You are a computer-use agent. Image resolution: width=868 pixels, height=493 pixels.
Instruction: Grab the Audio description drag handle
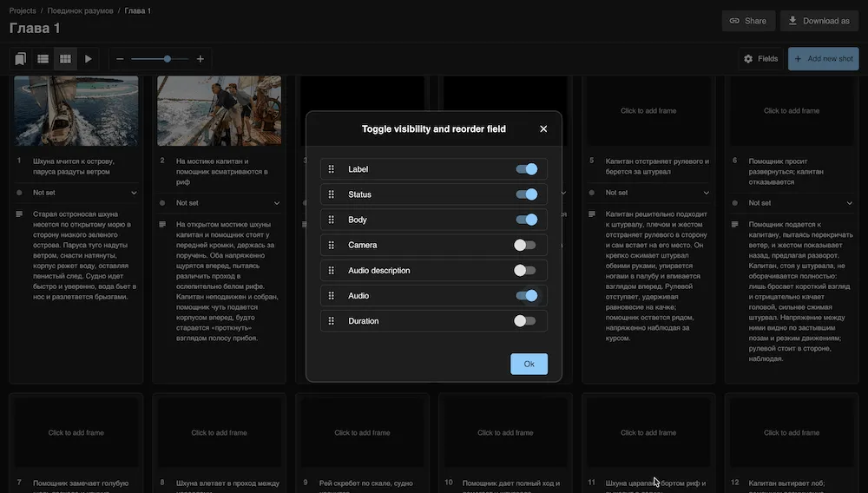tap(331, 271)
